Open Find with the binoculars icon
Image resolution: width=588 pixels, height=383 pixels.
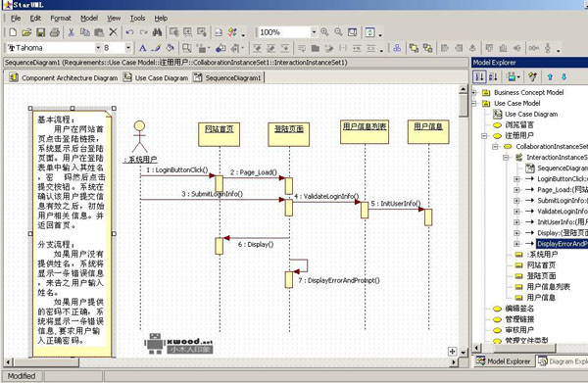[157, 32]
